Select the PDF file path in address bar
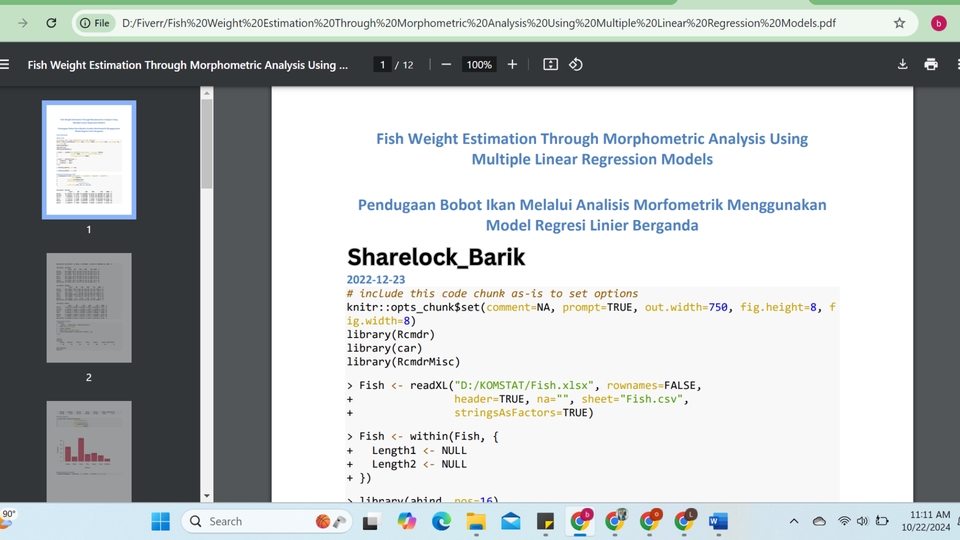Viewport: 960px width, 540px height. pyautogui.click(x=479, y=23)
